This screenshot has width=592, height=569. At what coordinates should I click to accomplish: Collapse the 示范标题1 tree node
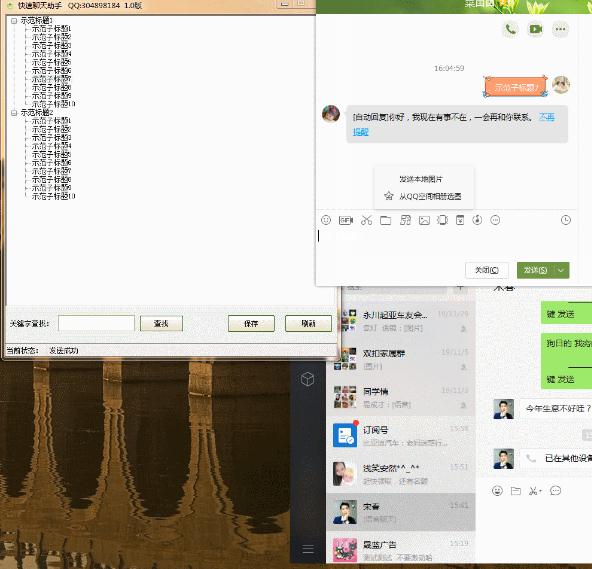click(x=14, y=20)
